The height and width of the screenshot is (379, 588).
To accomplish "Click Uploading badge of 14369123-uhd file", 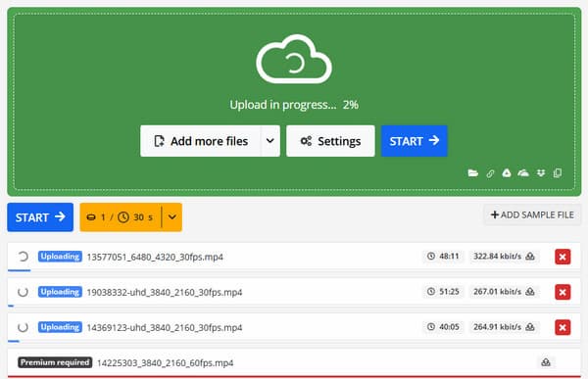I will [x=60, y=327].
